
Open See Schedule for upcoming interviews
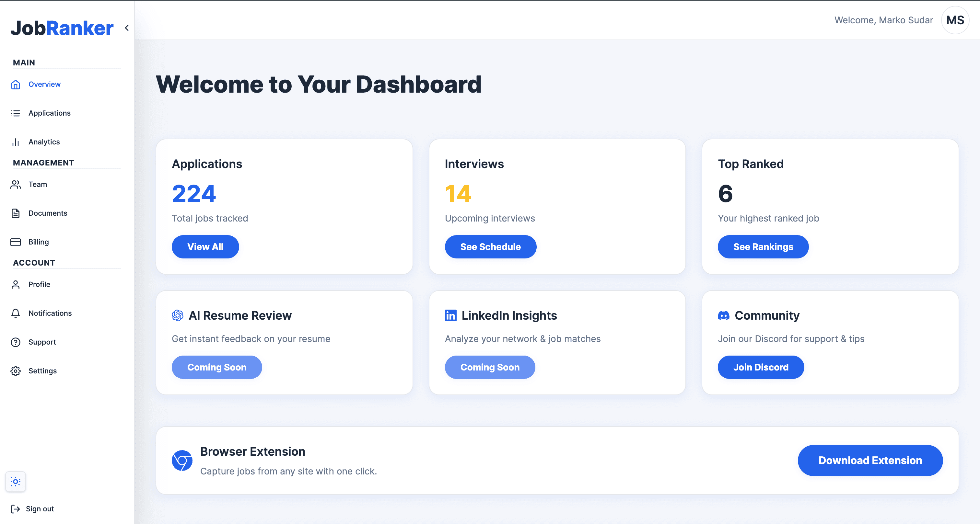490,246
